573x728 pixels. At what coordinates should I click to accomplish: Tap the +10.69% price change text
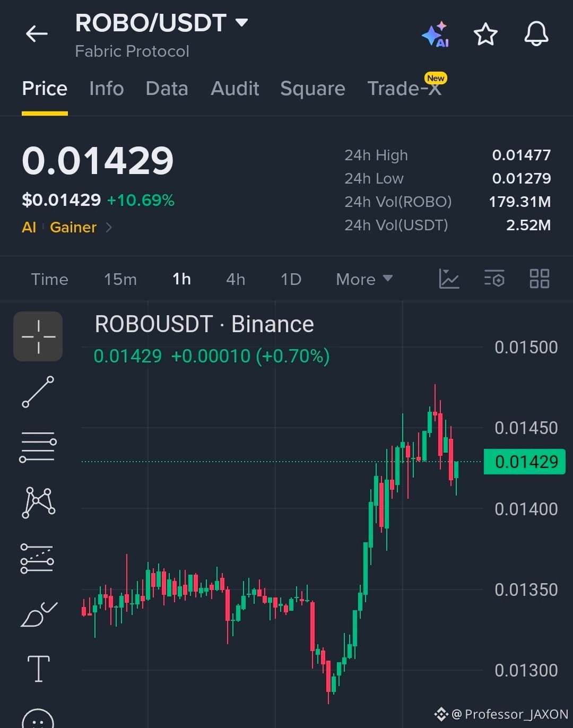tap(141, 200)
